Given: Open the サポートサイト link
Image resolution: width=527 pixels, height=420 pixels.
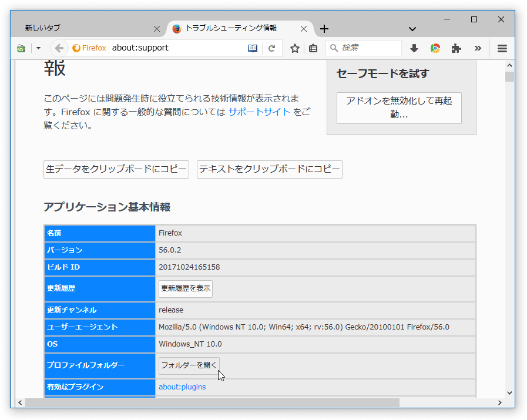Looking at the screenshot, I should point(259,112).
